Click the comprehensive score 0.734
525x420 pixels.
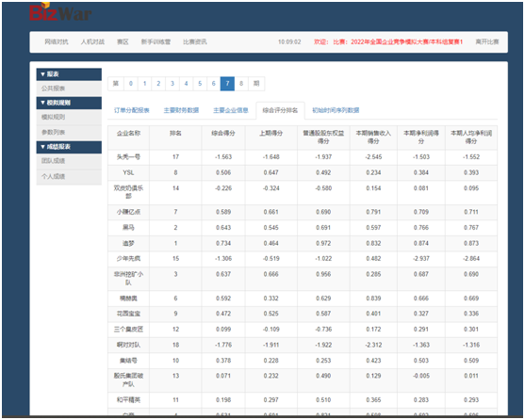click(x=223, y=243)
